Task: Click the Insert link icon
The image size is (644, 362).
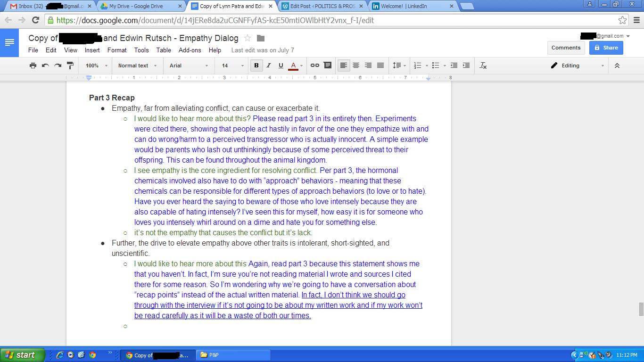Action: (x=314, y=66)
